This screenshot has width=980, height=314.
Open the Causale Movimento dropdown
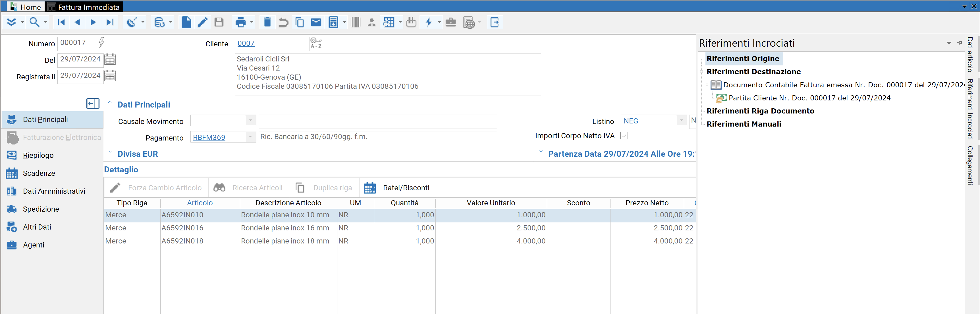(250, 121)
